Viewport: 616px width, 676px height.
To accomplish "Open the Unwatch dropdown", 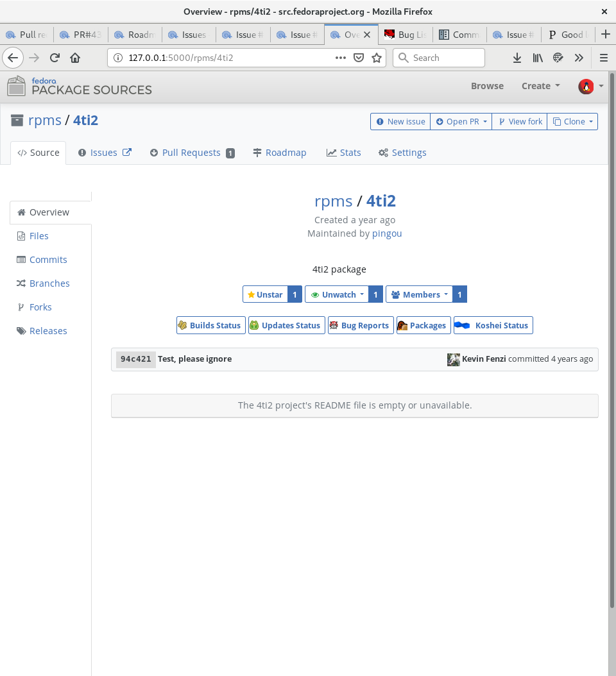I will click(337, 294).
